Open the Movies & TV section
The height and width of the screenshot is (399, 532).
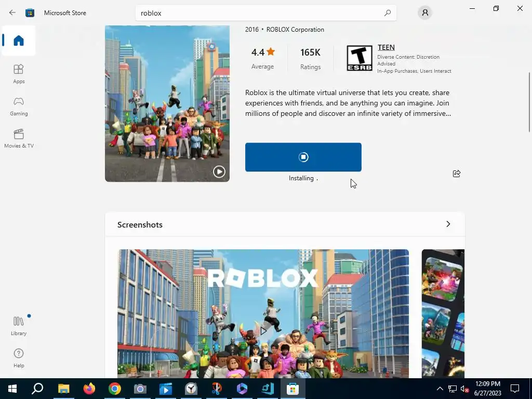[19, 138]
